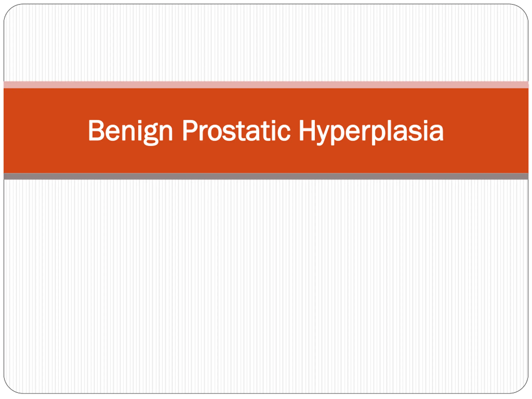Viewport: 532px width, 399px height.
Task: Click the rounded top-right corner of the slide
Action: pyautogui.click(x=521, y=11)
